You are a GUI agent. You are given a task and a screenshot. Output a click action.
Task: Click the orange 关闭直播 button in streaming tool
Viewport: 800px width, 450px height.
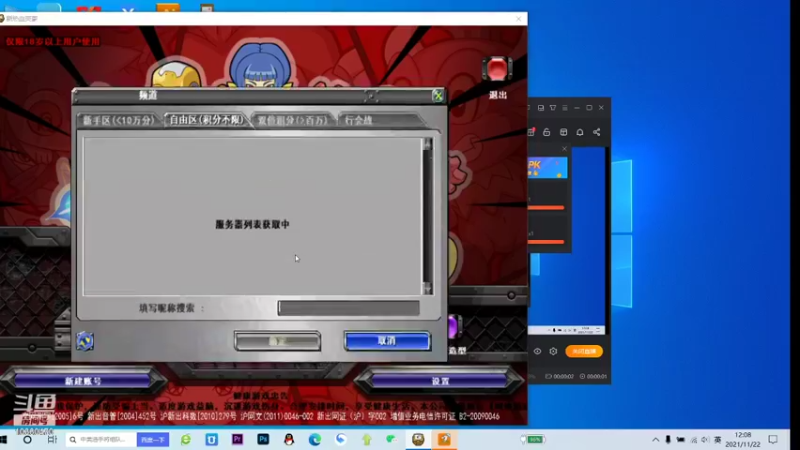584,351
